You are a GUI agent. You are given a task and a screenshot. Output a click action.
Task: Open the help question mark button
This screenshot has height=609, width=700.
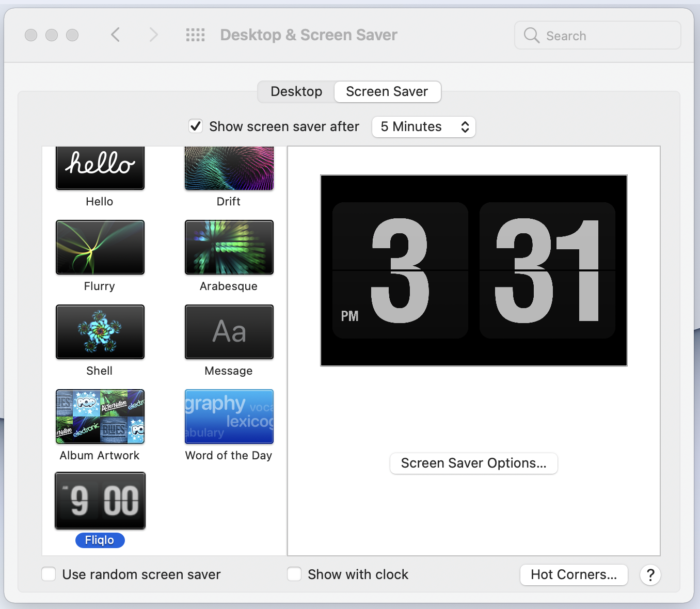click(x=650, y=575)
